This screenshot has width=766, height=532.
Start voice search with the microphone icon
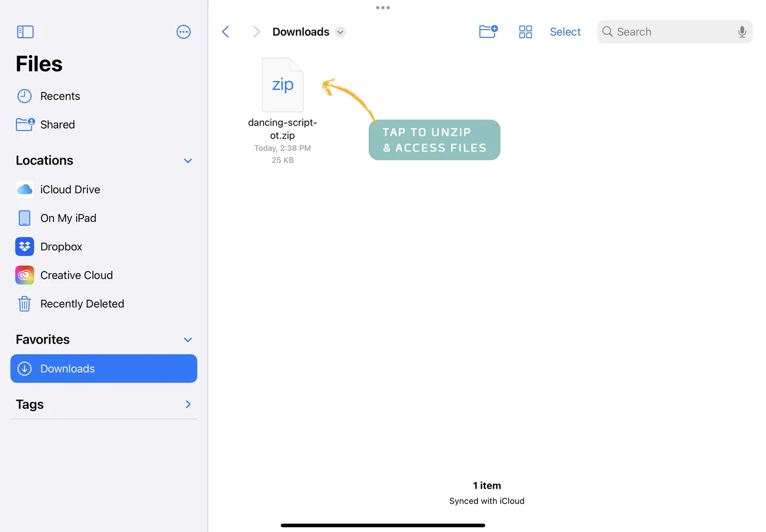pos(741,32)
